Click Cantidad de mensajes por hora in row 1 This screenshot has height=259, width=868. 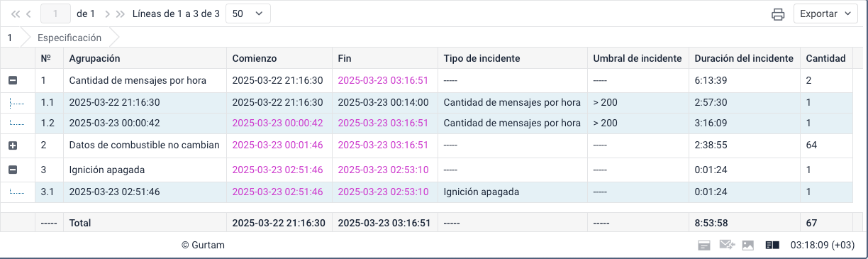point(138,81)
